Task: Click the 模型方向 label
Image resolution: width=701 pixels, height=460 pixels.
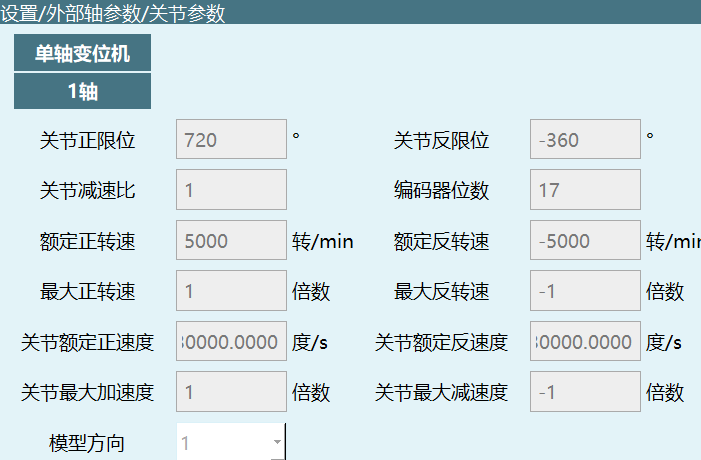Action: click(87, 443)
